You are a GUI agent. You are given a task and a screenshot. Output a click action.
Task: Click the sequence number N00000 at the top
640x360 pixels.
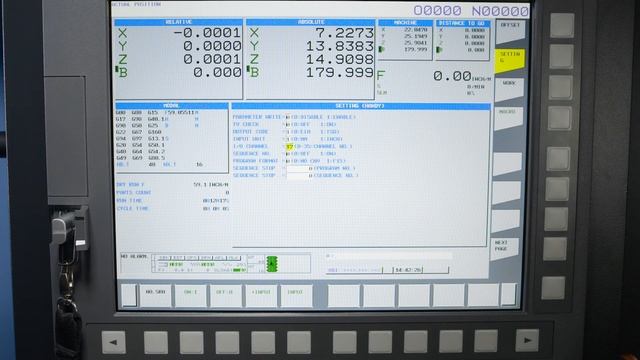tap(500, 11)
